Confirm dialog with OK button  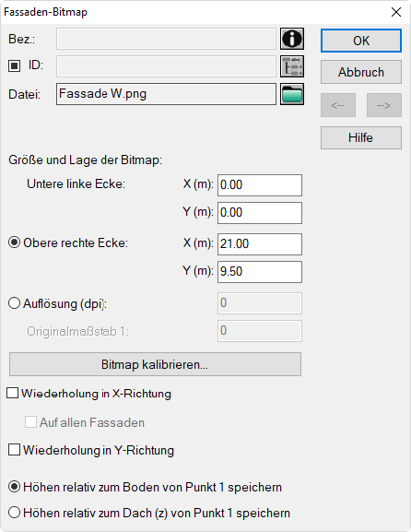361,41
